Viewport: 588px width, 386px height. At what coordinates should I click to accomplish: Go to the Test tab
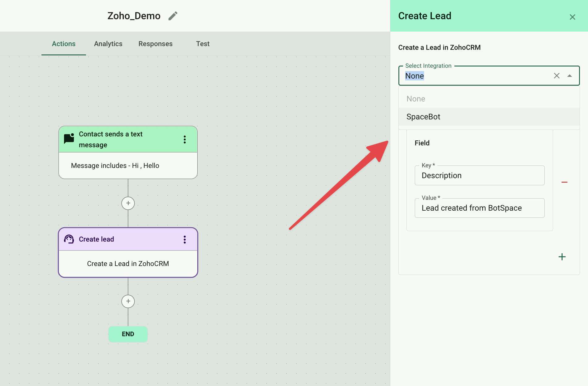203,44
